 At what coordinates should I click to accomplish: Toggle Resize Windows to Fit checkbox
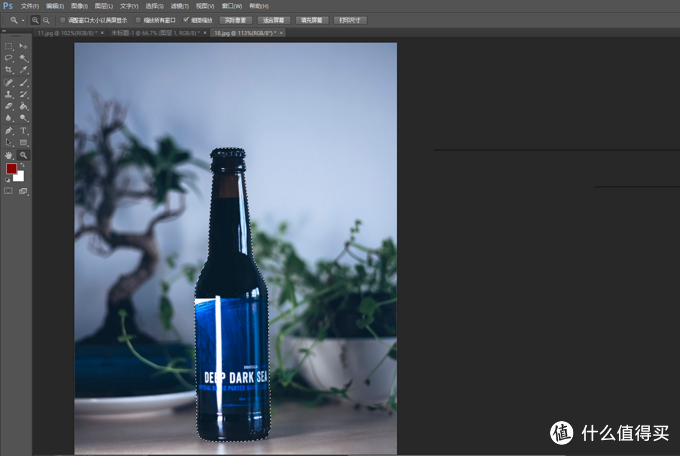pos(62,20)
